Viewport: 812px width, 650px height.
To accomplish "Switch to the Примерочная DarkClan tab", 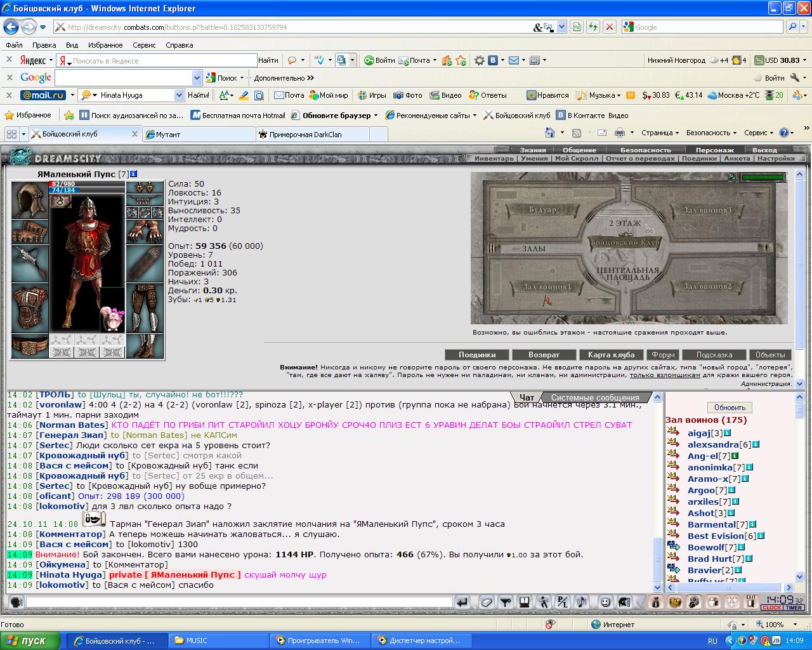I will pos(312,134).
